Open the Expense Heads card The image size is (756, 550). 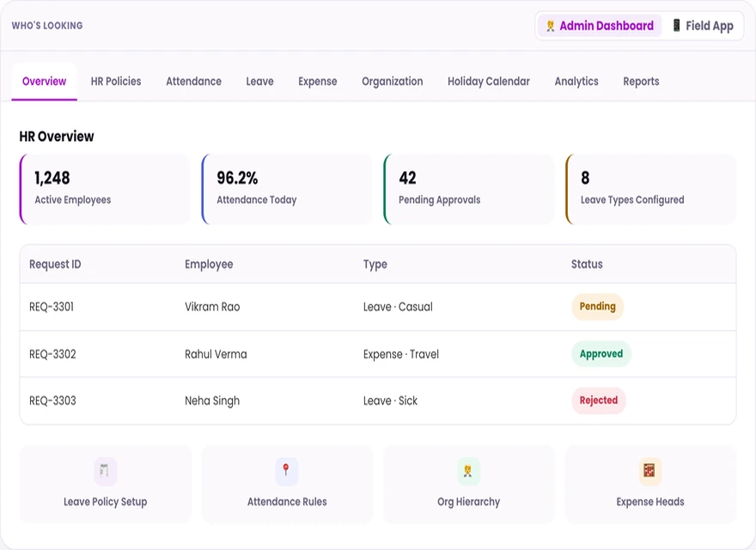(650, 485)
